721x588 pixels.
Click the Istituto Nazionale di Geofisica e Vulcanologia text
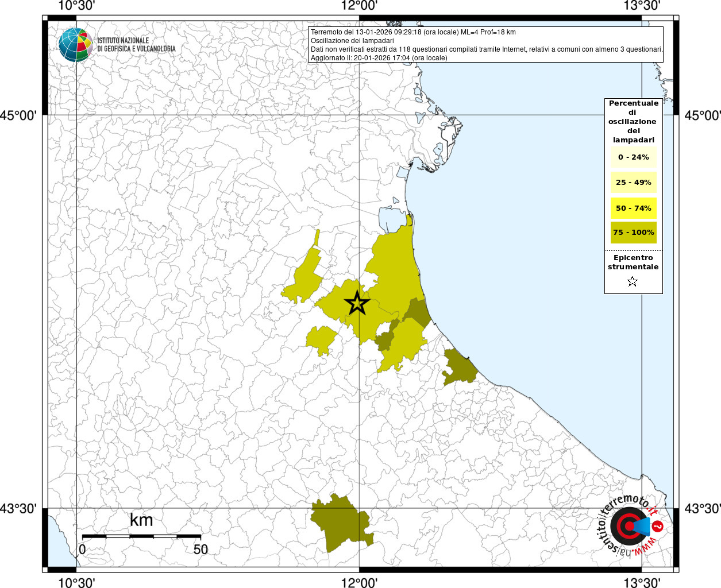[136, 45]
